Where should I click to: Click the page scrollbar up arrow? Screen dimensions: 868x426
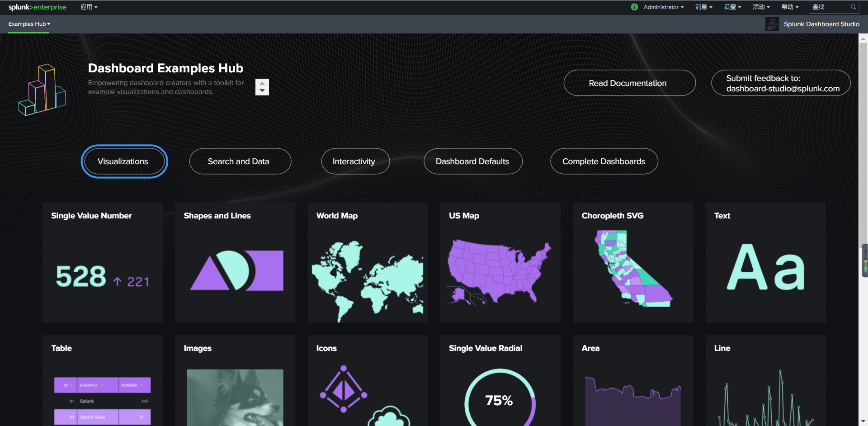pos(863,38)
